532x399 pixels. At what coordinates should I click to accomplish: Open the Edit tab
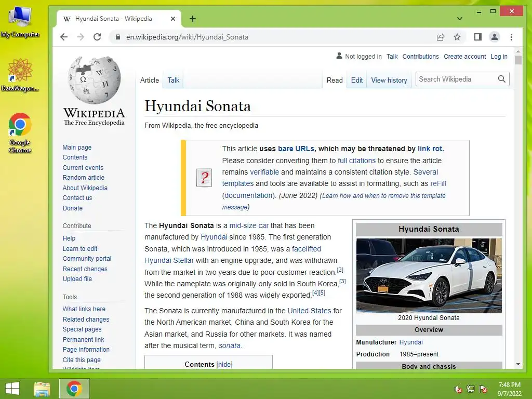(356, 80)
